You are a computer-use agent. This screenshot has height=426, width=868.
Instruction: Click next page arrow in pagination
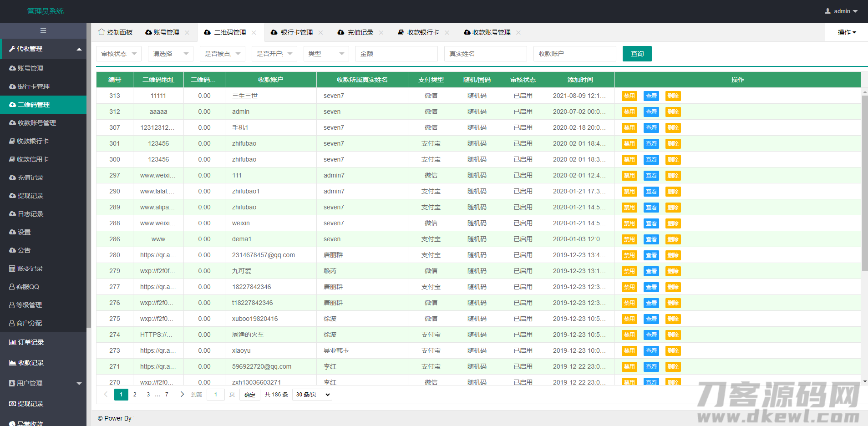(182, 394)
